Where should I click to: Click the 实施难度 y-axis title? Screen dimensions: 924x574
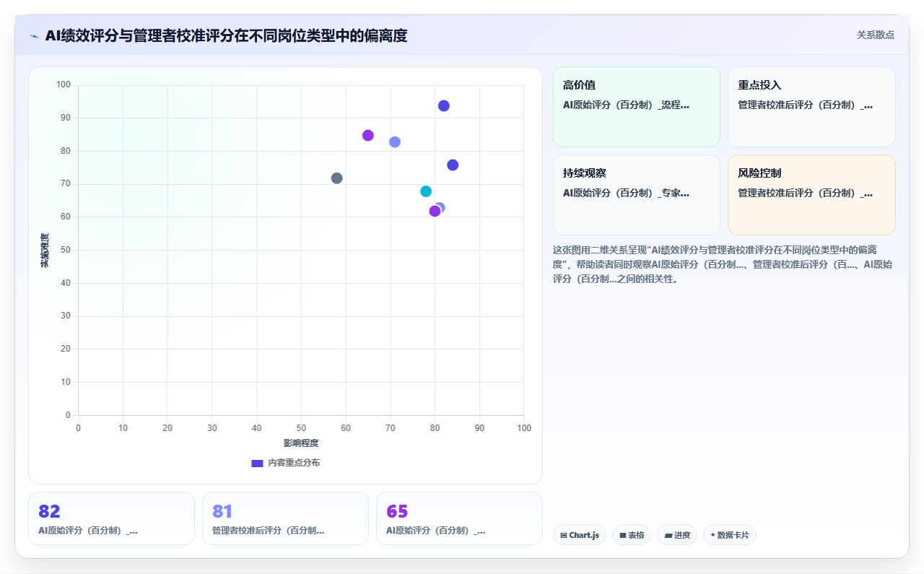pos(45,251)
